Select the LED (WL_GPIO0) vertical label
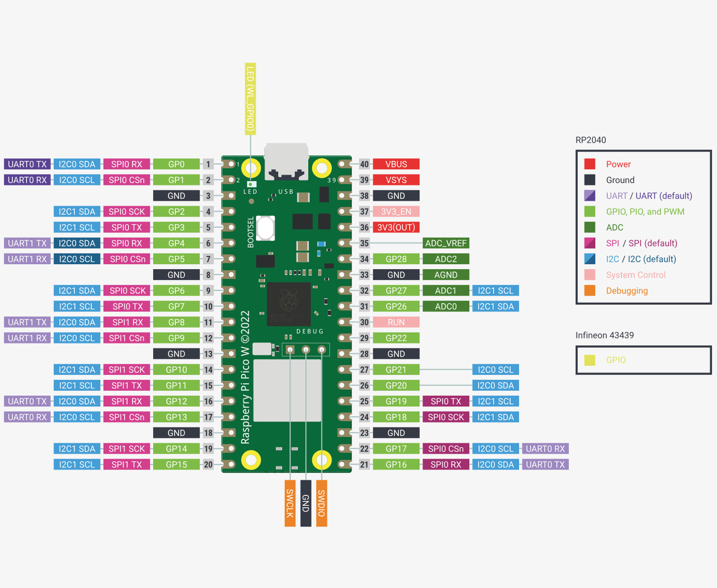717x588 pixels. [250, 99]
